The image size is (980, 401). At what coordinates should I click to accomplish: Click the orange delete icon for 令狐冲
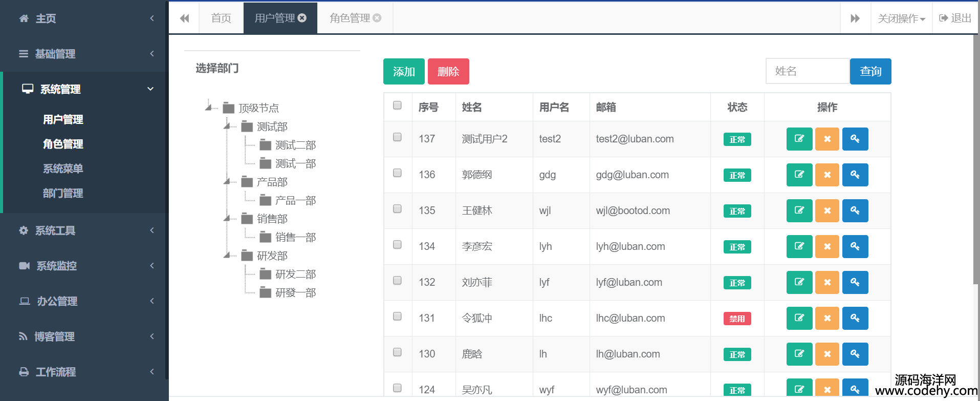tap(827, 318)
